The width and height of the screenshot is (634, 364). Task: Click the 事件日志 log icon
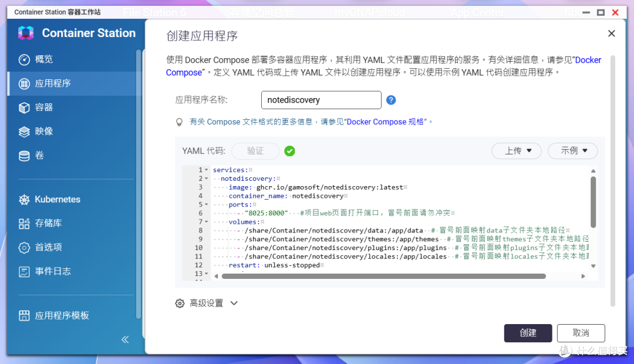[x=24, y=271]
